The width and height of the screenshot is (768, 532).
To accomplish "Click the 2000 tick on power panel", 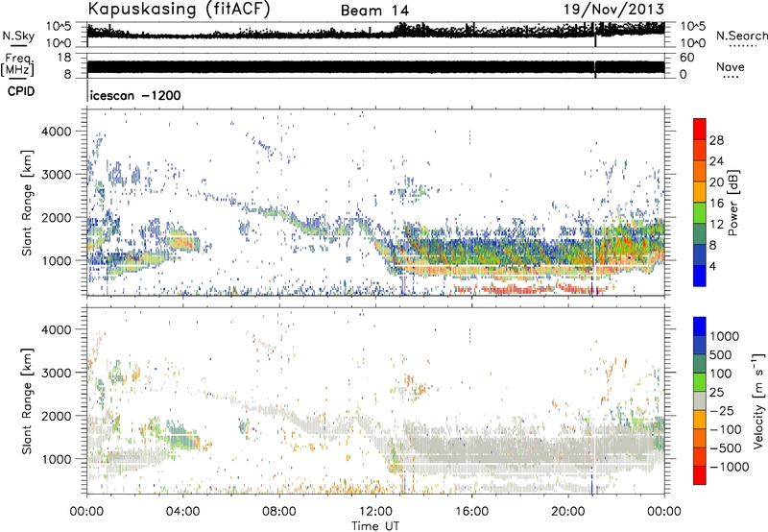I will click(57, 217).
